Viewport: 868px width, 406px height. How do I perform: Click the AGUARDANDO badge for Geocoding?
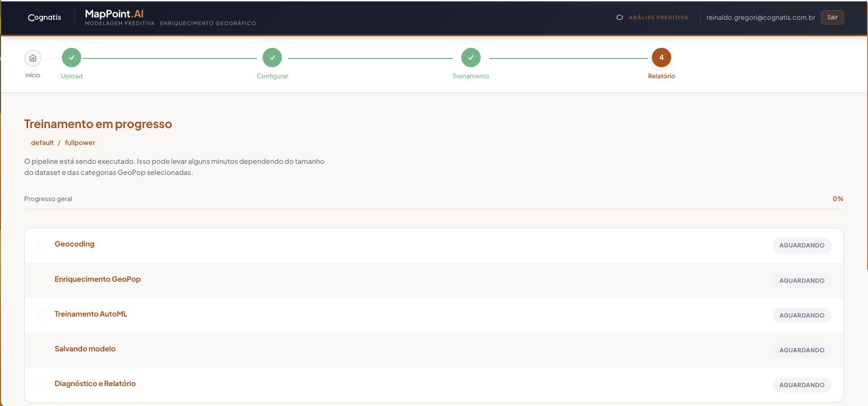tap(802, 246)
